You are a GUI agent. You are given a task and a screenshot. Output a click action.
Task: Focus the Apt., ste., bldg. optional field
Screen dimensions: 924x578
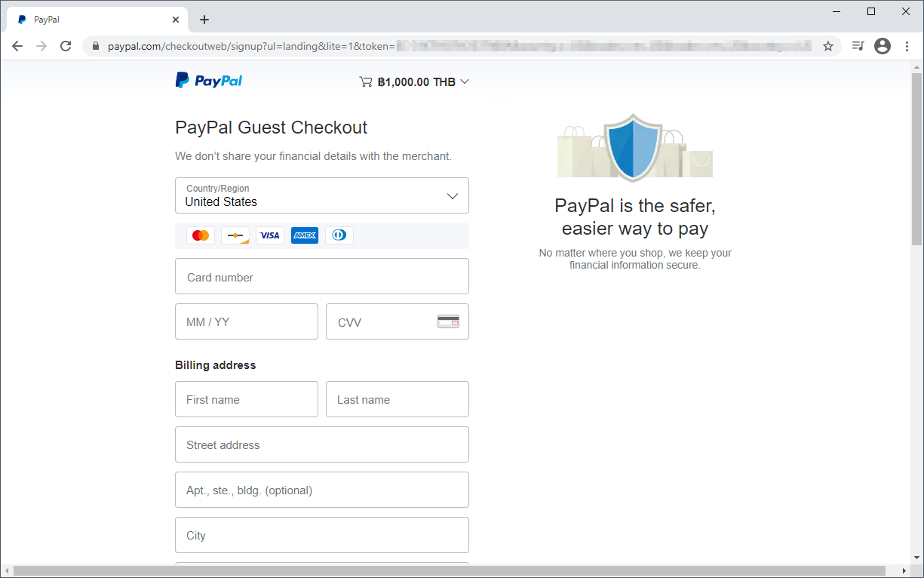[322, 490]
